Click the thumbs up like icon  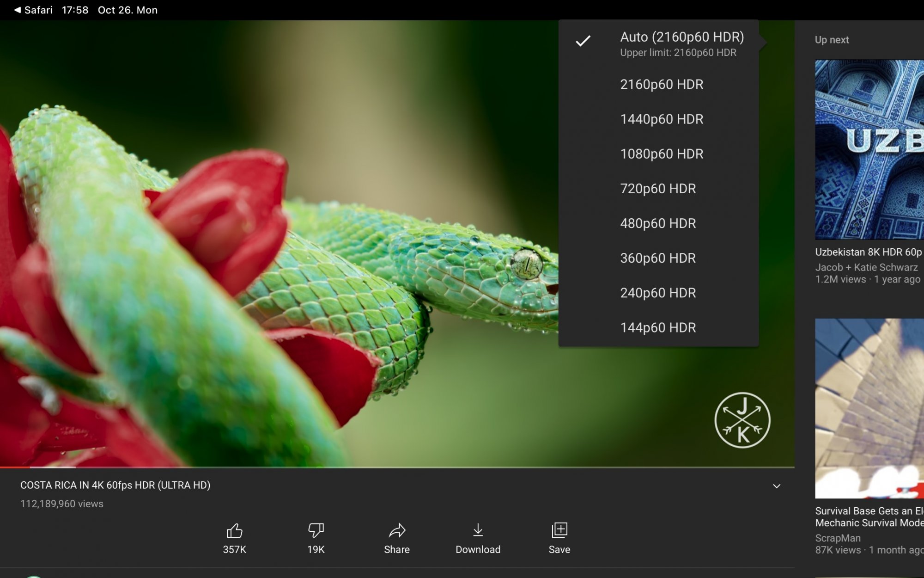pos(234,530)
